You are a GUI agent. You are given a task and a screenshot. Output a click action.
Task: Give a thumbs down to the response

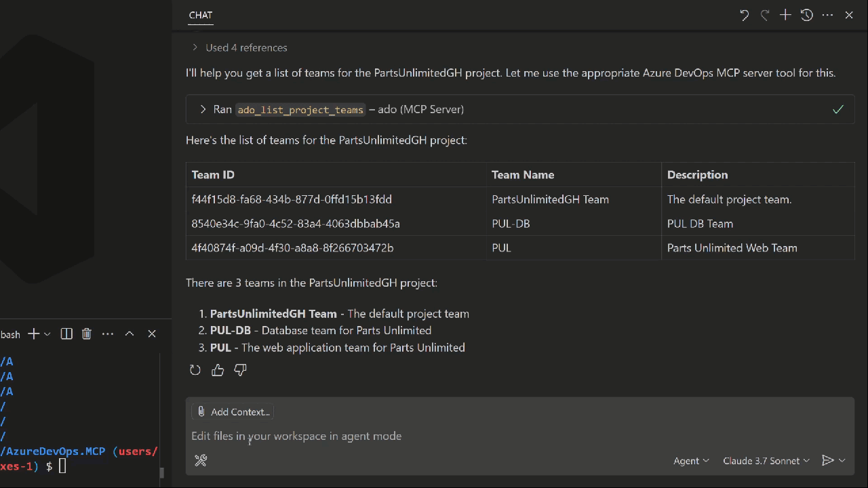[239, 369]
